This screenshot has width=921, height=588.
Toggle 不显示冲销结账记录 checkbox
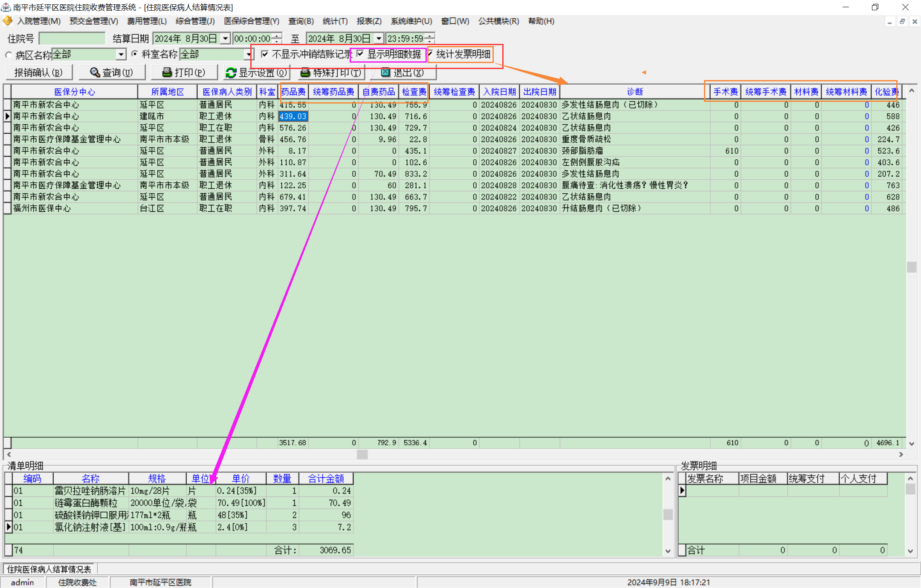265,54
